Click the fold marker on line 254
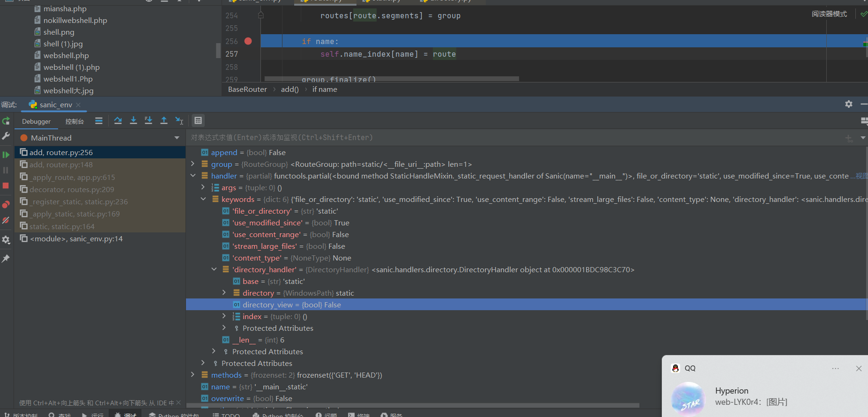 tap(261, 15)
